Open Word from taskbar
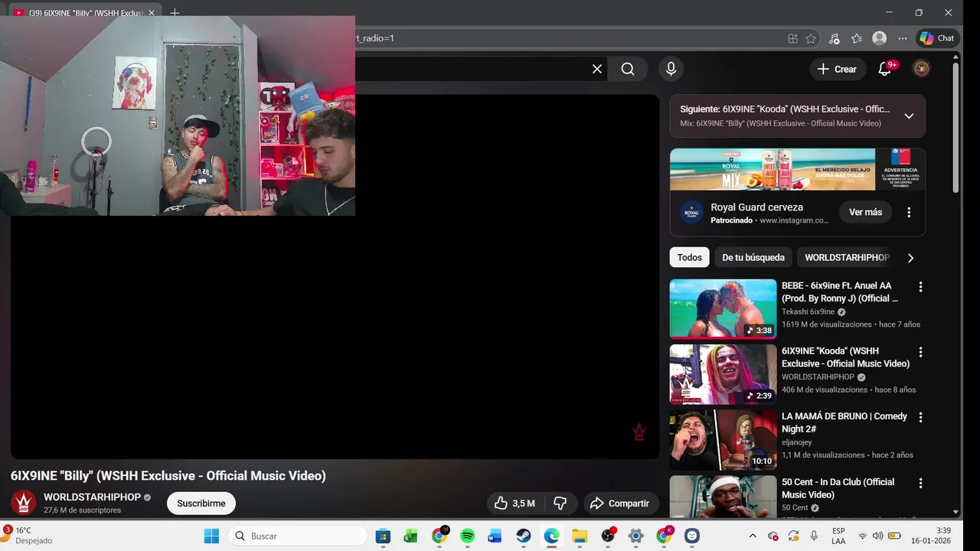 [495, 536]
